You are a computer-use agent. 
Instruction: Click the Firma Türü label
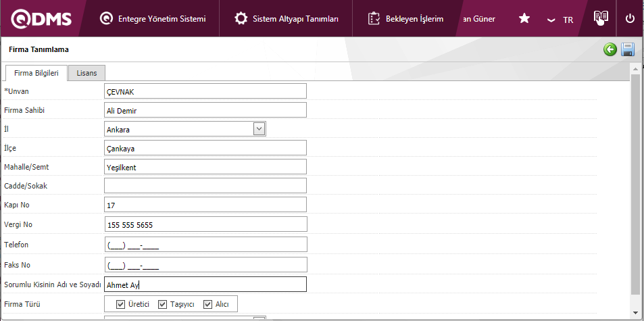point(22,305)
